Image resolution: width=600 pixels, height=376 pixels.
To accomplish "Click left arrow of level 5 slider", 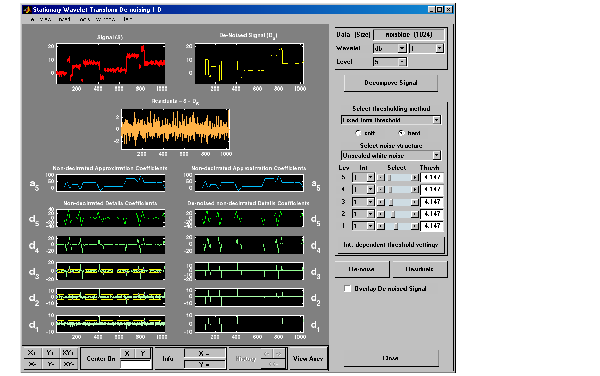I will [x=380, y=177].
